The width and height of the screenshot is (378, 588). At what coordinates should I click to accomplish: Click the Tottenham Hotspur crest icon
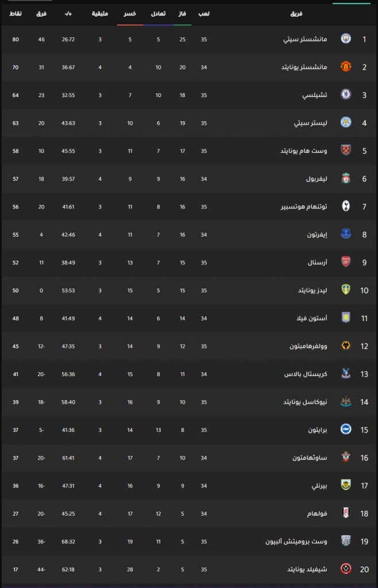346,206
